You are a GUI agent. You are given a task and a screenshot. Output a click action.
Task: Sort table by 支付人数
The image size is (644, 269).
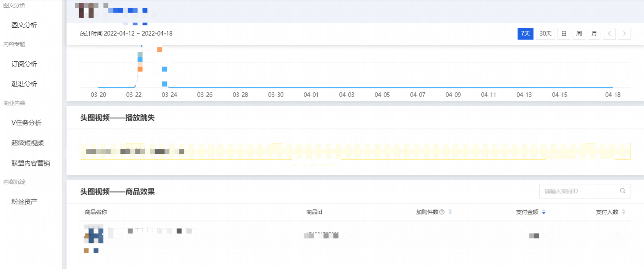(624, 212)
